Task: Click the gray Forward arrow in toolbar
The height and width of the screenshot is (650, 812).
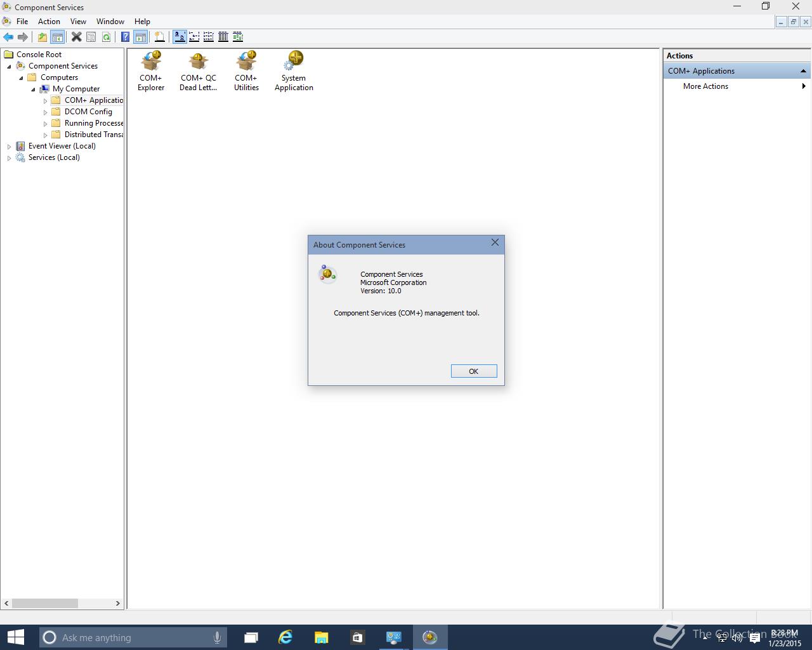Action: click(23, 37)
